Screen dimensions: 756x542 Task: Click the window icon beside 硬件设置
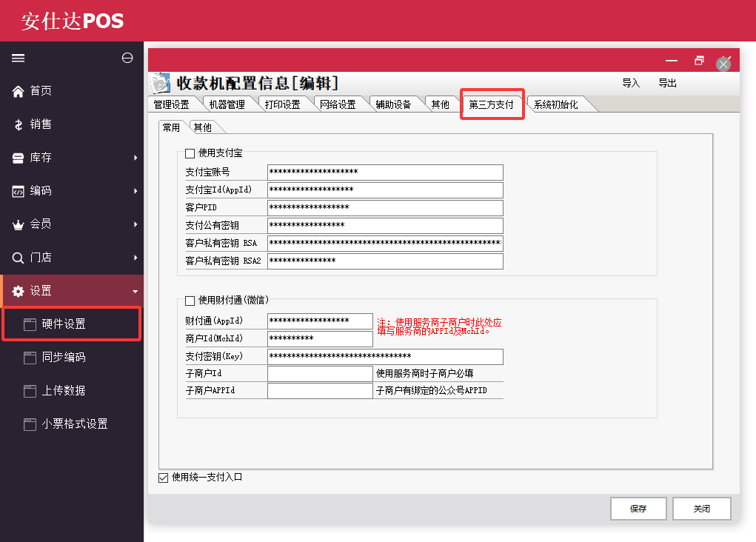[x=30, y=324]
